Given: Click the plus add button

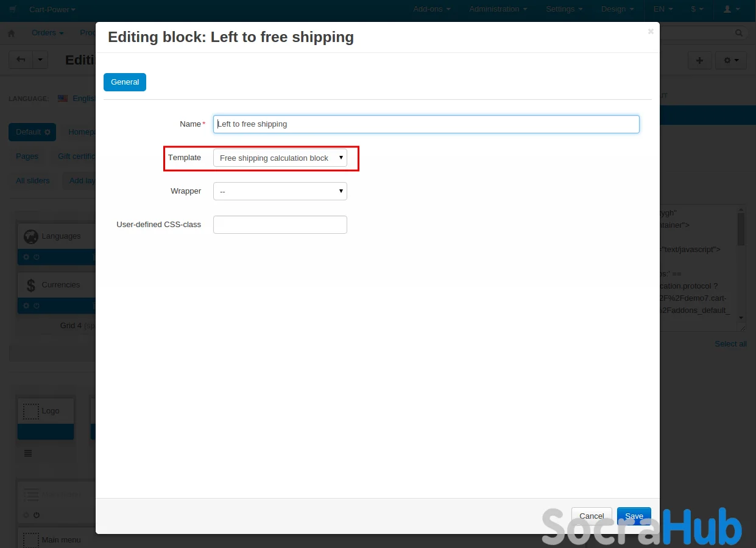Looking at the screenshot, I should [699, 60].
